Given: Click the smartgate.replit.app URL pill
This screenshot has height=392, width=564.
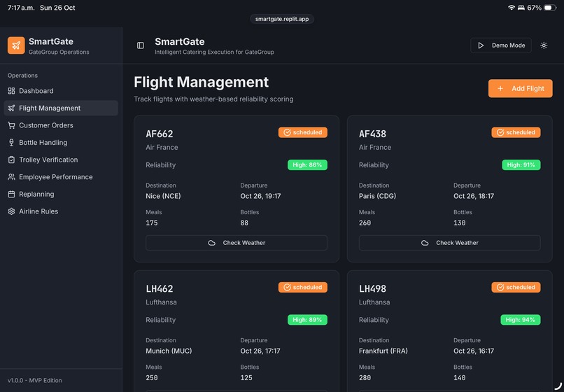Looking at the screenshot, I should coord(282,19).
